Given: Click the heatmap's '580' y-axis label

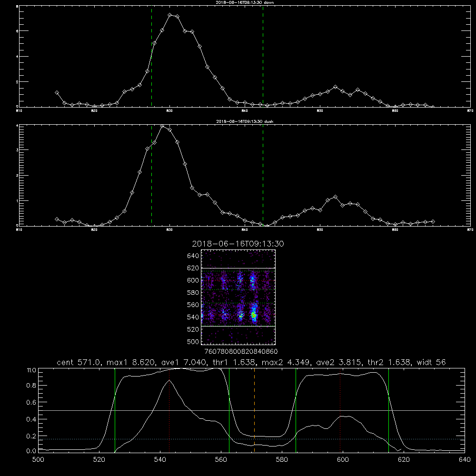Looking at the screenshot, I should (x=193, y=293).
